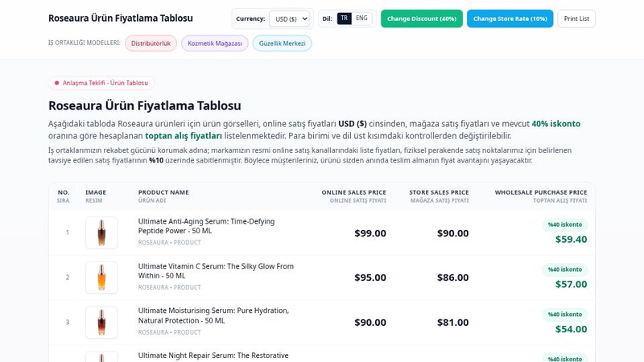Click the Roseaura Ürün Fiyatlama Tablosu header title
This screenshot has width=644, height=362.
tap(120, 18)
